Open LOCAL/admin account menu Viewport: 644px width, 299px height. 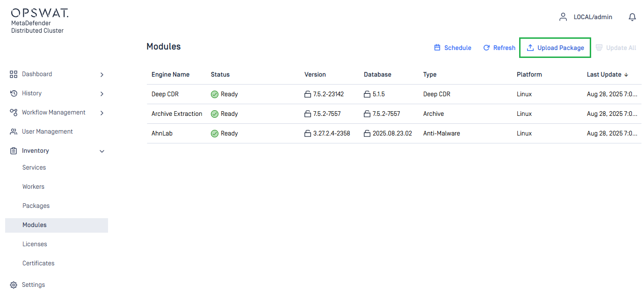click(593, 17)
